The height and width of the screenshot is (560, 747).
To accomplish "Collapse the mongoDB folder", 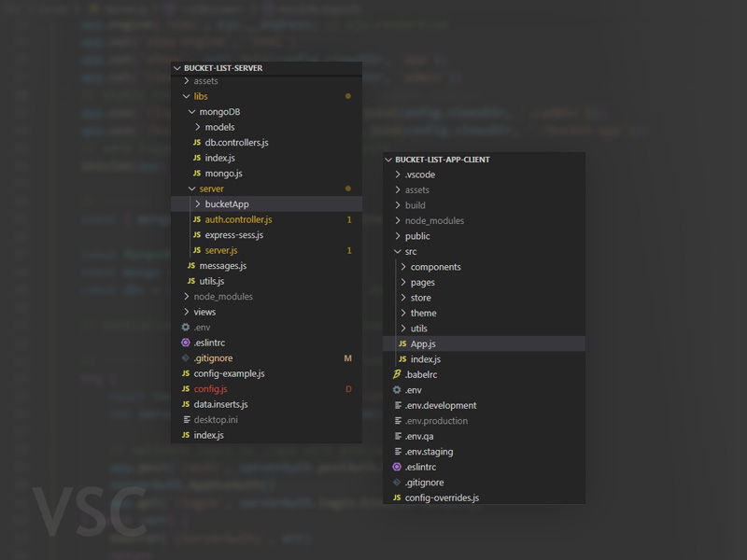I will pos(191,112).
